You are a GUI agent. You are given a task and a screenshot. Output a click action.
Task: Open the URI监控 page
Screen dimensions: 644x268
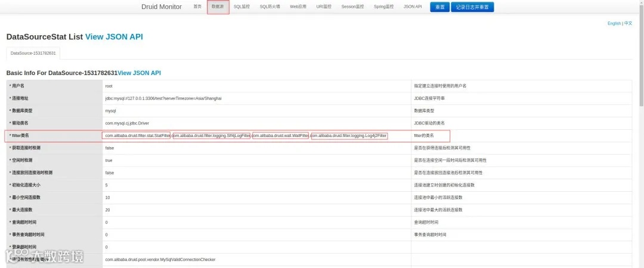[x=324, y=7]
